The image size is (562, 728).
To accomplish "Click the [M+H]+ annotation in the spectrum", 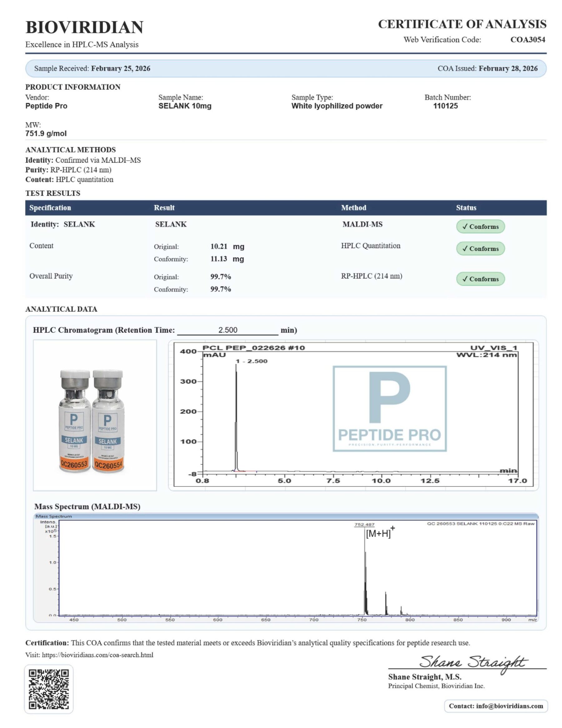I will point(380,532).
